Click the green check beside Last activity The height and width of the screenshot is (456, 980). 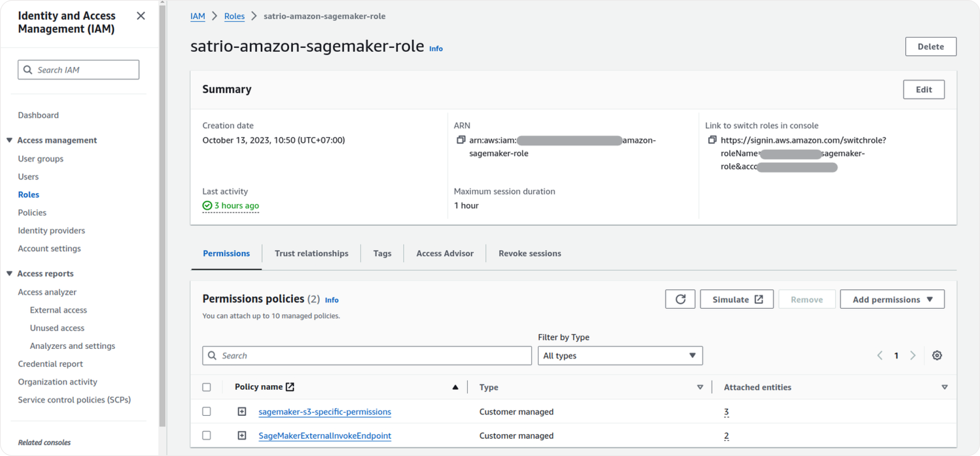(207, 205)
